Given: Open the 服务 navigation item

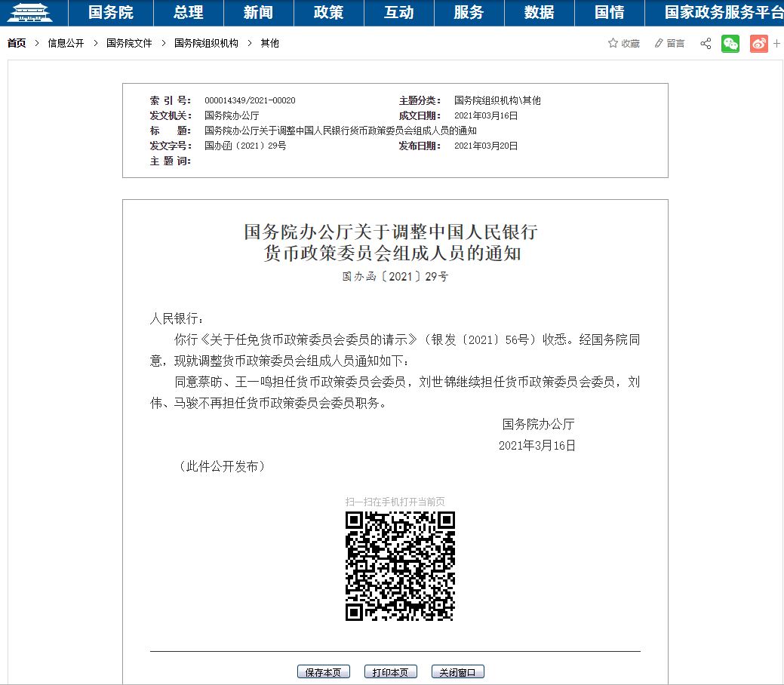Looking at the screenshot, I should click(469, 12).
